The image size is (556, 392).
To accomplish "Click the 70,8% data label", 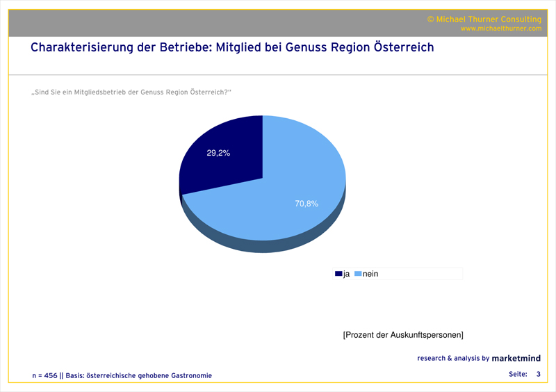I will click(306, 204).
